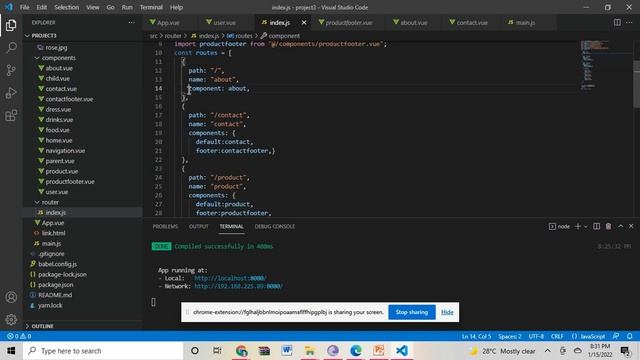Viewport: 640px width, 360px height.
Task: Open Windows Start menu
Action: tap(11, 351)
